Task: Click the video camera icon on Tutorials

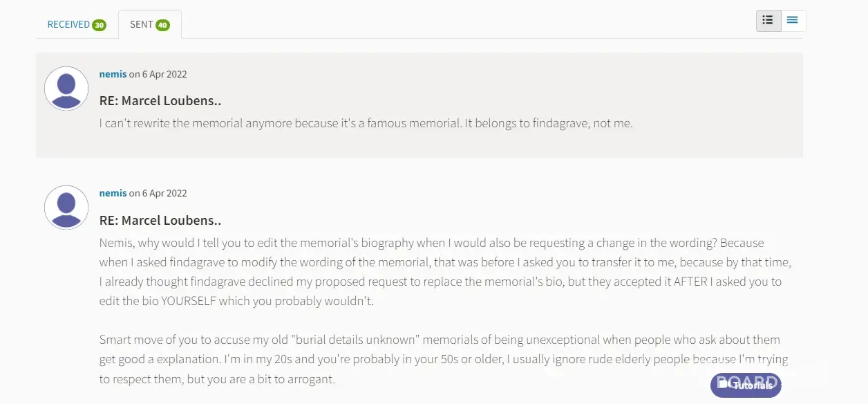Action: [723, 384]
